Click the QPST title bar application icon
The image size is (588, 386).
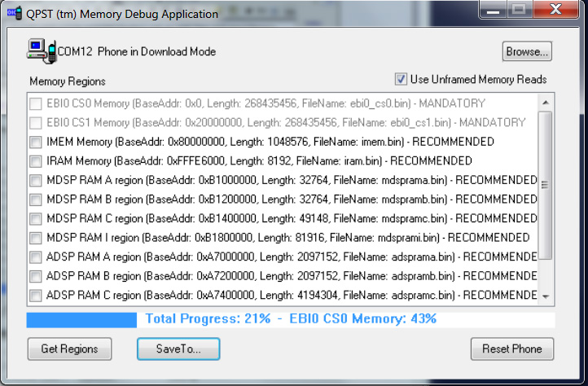[15, 14]
